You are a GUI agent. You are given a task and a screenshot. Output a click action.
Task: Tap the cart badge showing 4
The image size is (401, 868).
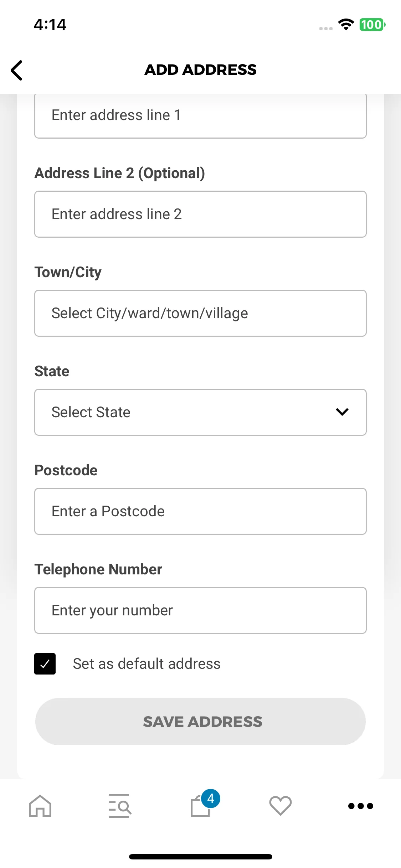coord(211,799)
